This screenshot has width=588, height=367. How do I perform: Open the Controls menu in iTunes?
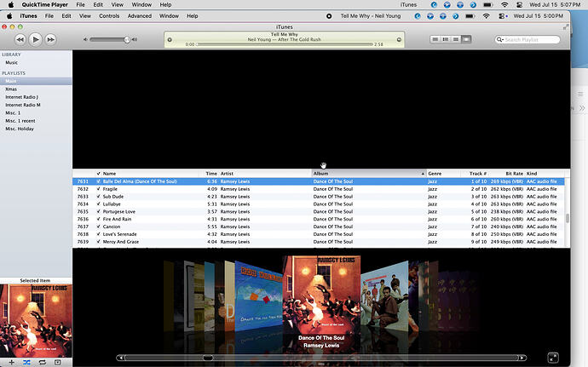point(109,16)
